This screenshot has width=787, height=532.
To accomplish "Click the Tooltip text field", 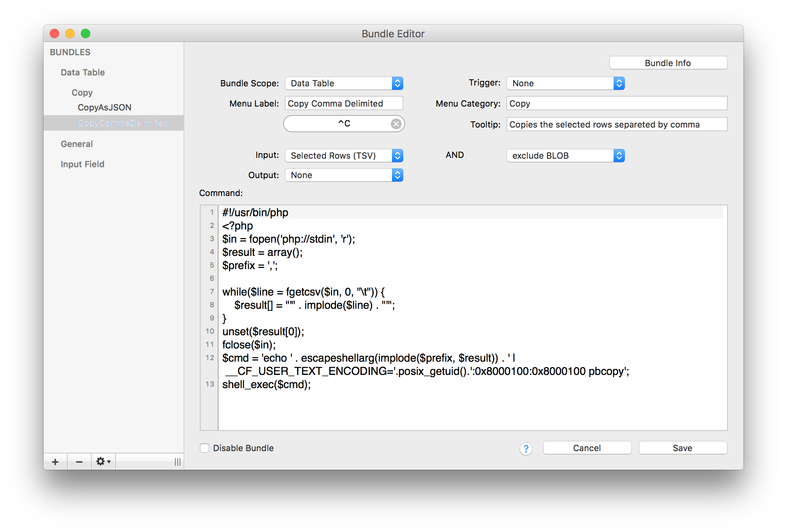I will pyautogui.click(x=616, y=124).
